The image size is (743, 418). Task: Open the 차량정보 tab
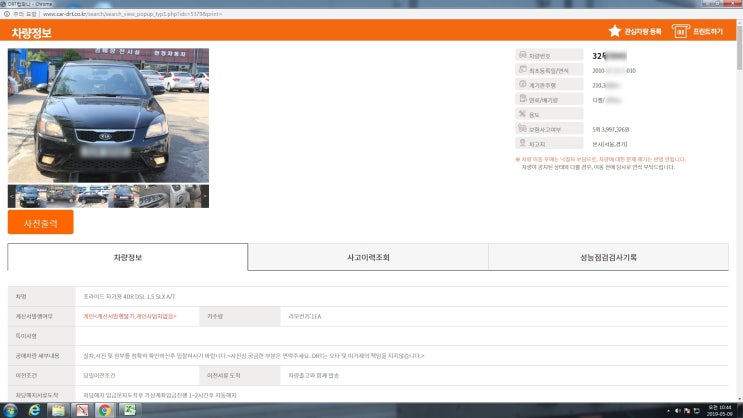pos(127,257)
